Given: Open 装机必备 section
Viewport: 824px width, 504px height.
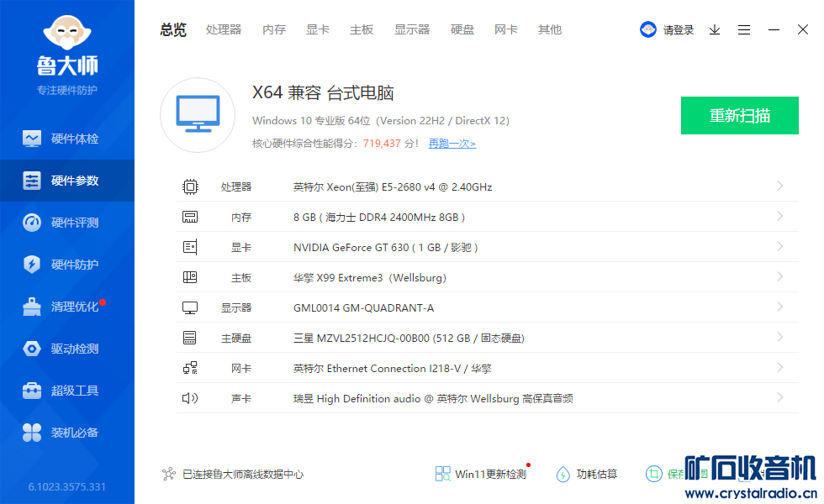Looking at the screenshot, I should 67,433.
